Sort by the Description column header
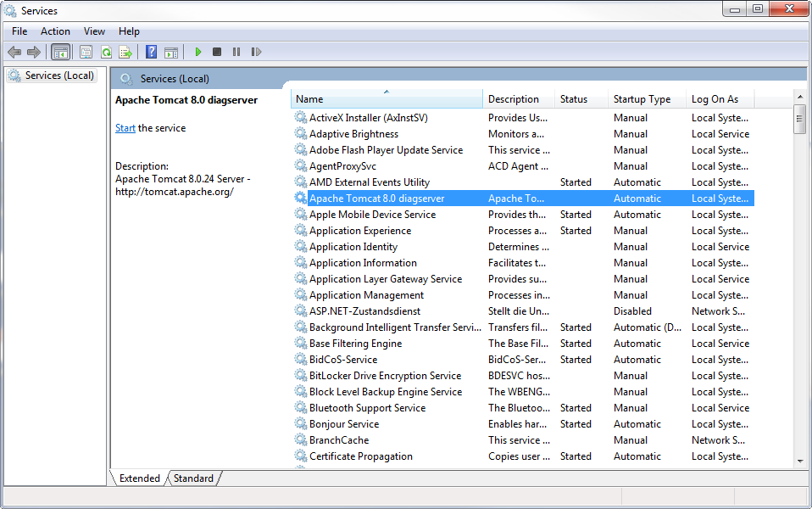 519,99
